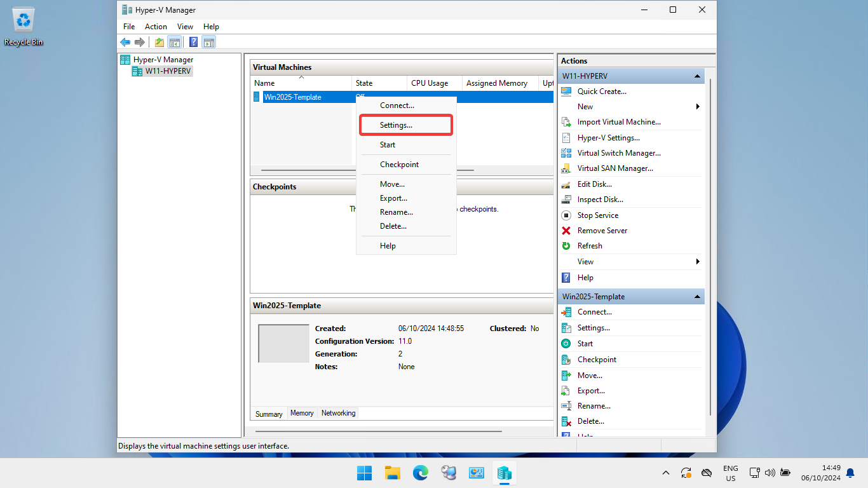
Task: Choose Export... in the context menu
Action: tap(406, 198)
